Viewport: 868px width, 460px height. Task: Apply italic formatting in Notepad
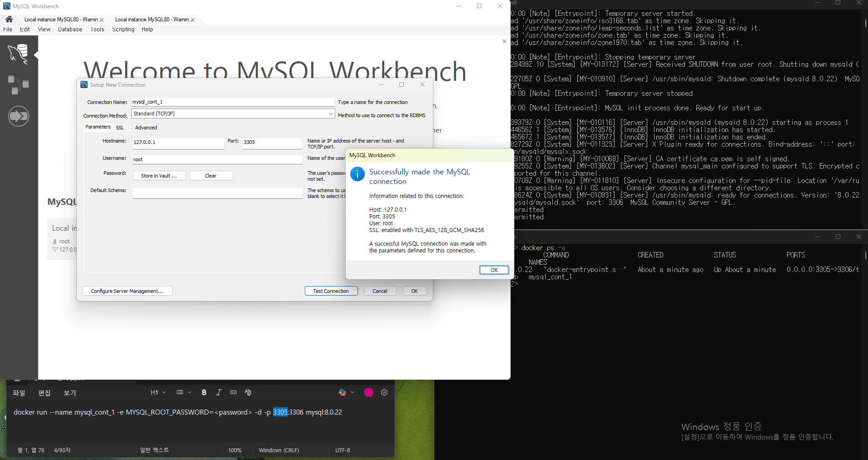[x=218, y=392]
